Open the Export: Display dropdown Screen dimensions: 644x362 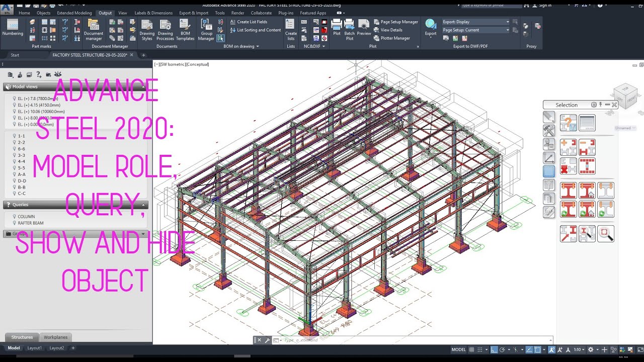point(476,22)
